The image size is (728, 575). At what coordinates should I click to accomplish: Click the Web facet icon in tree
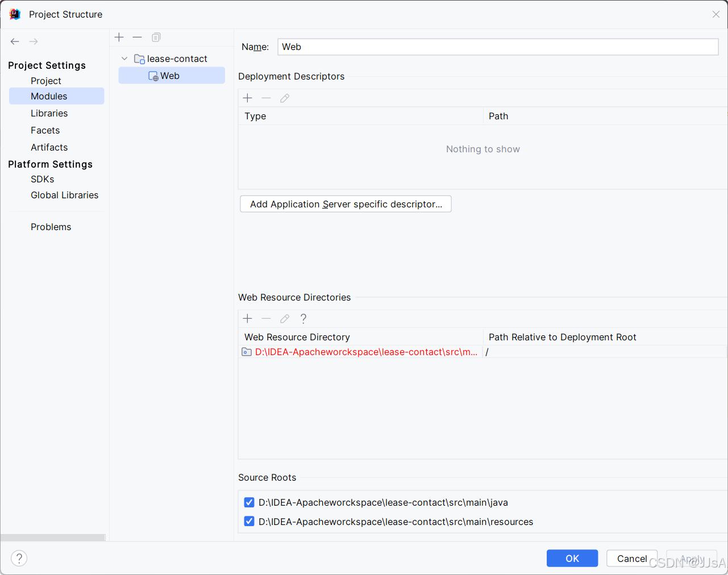[153, 76]
